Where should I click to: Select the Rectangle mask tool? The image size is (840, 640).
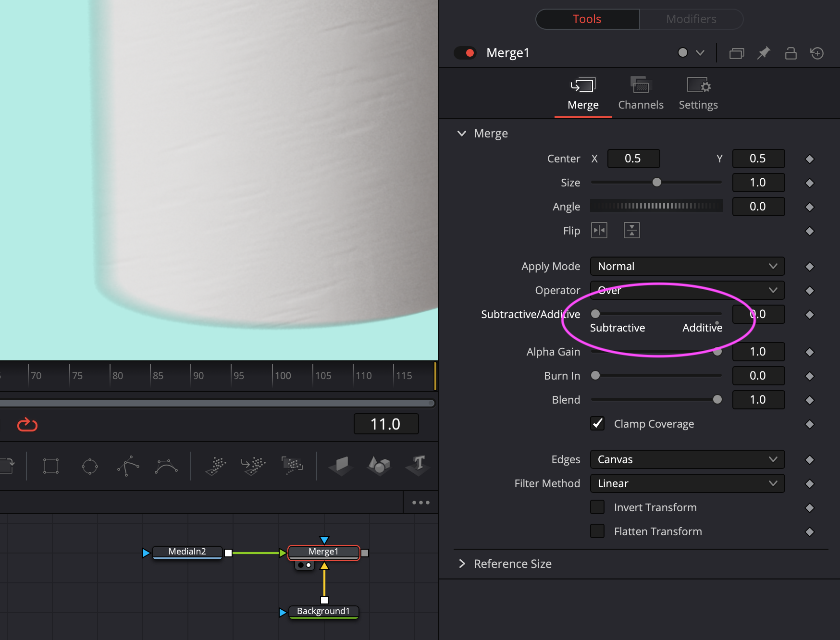pos(51,466)
